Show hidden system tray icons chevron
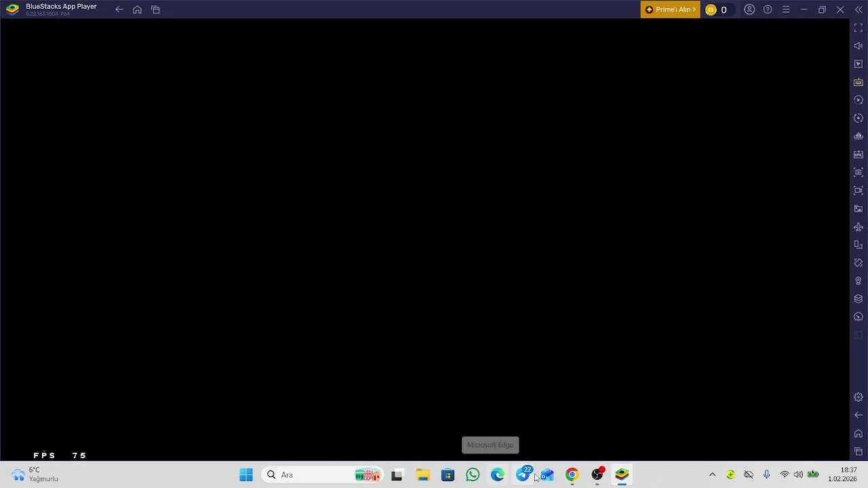Screen dimensions: 868x488 (712, 475)
